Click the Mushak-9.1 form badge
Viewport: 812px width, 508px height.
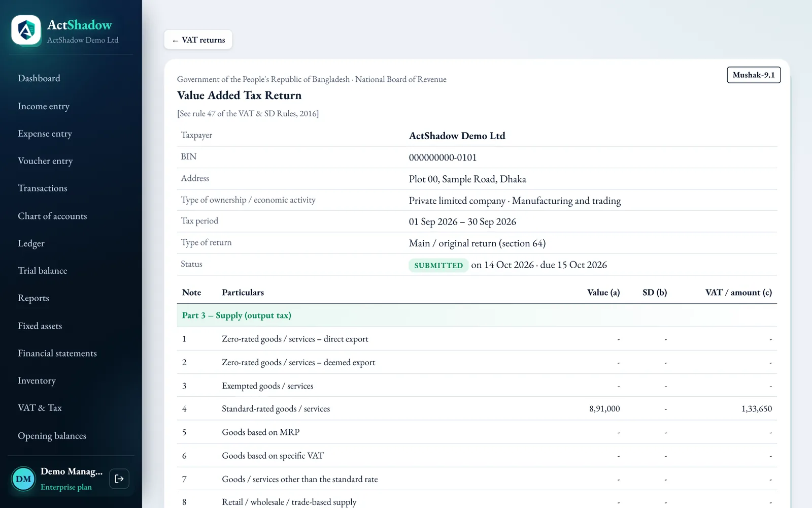pos(754,75)
